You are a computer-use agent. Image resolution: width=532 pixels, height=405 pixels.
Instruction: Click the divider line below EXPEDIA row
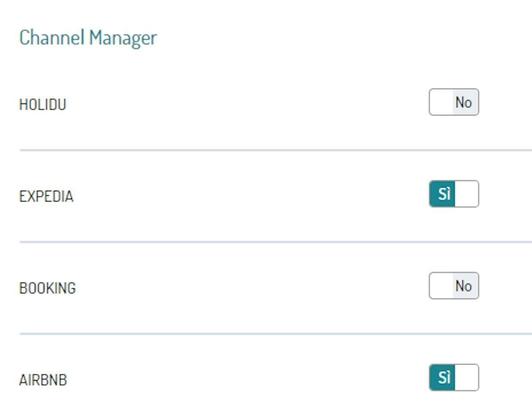point(275,242)
